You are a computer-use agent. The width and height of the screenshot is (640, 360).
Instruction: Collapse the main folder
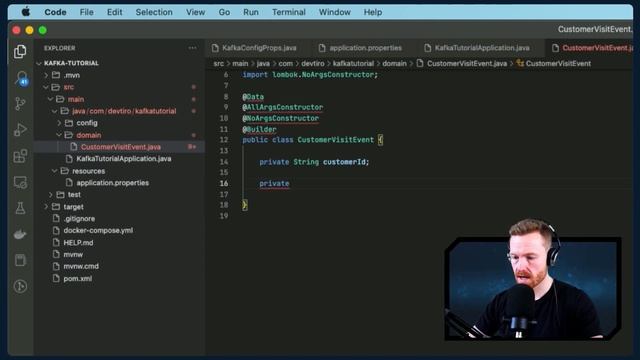tap(50, 99)
